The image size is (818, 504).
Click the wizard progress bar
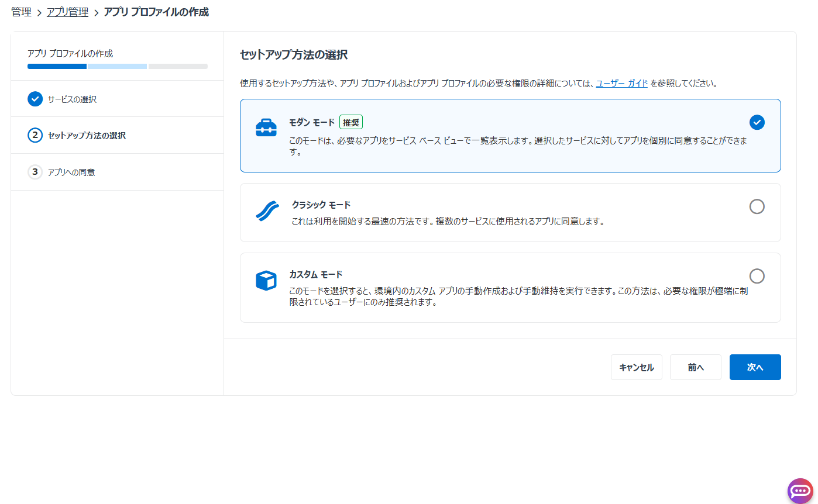coord(118,66)
